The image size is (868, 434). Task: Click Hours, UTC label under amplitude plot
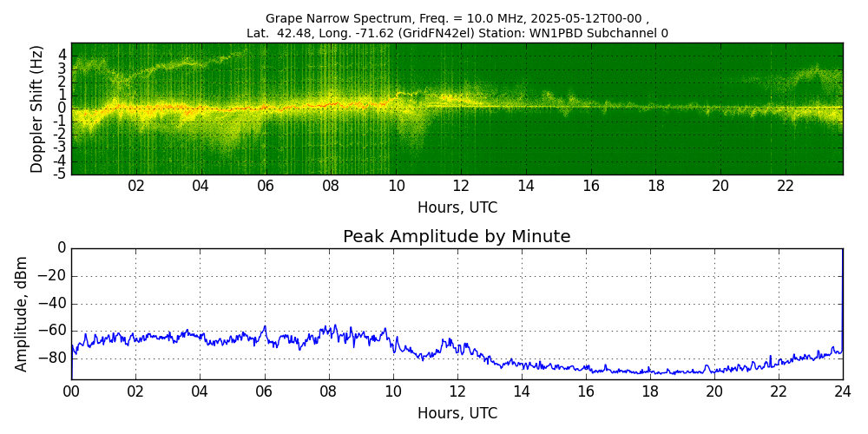457,413
